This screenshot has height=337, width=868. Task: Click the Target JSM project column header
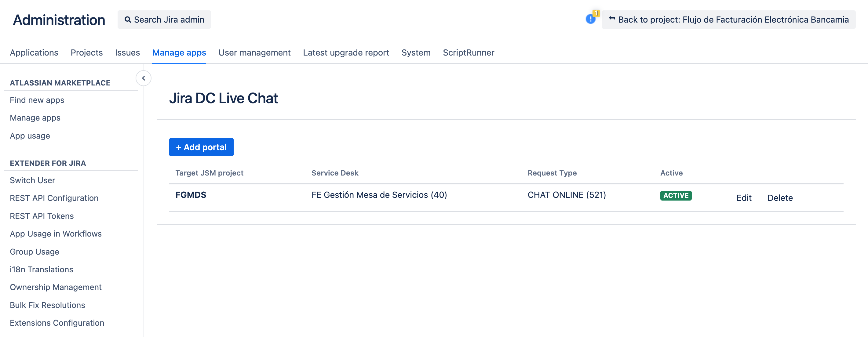click(209, 173)
